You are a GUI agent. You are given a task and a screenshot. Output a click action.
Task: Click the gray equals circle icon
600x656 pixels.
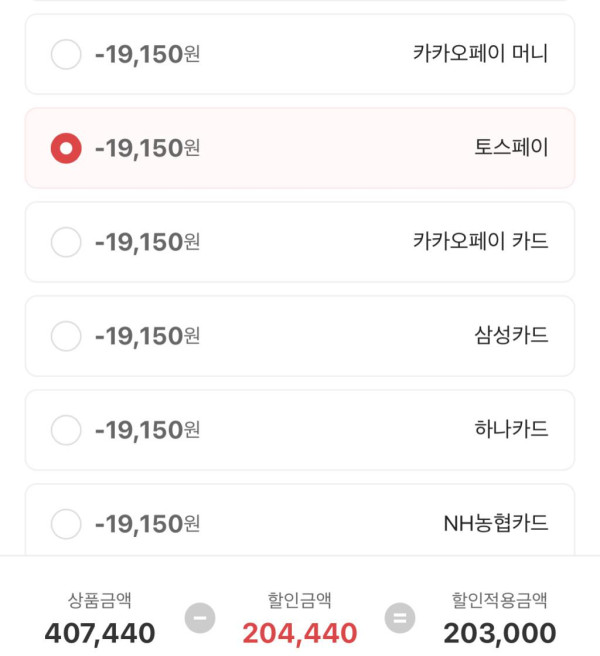[400, 618]
